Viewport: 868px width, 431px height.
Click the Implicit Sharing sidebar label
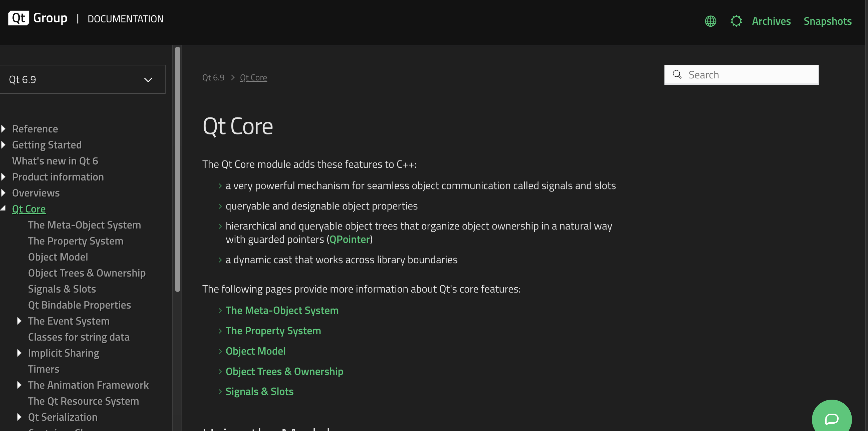tap(64, 353)
